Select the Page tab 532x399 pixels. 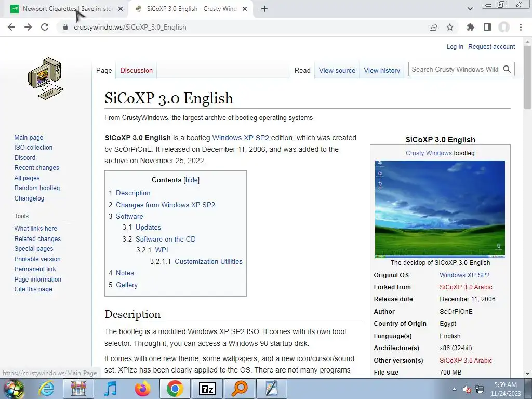pyautogui.click(x=104, y=70)
